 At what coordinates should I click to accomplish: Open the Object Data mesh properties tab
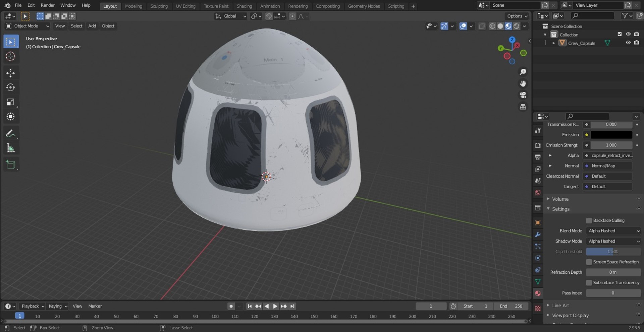[x=538, y=281]
